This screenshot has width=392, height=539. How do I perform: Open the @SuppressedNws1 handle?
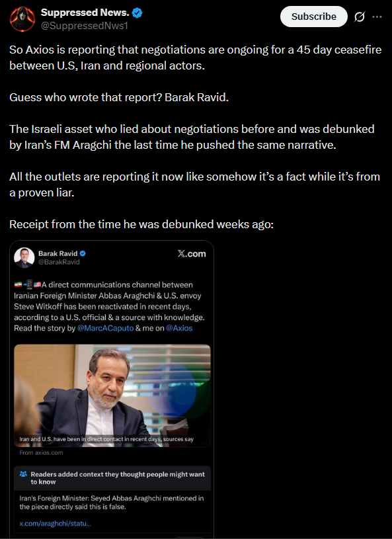(85, 26)
